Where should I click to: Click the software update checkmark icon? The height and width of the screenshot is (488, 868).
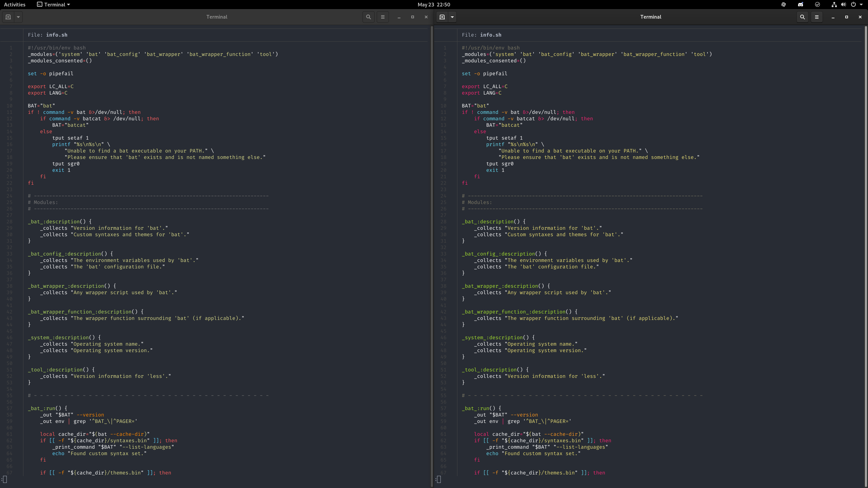[817, 4]
